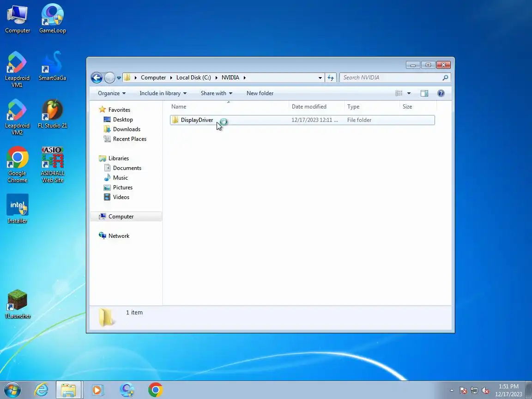Click the refresh button beside address bar
The image size is (532, 399).
pos(331,78)
